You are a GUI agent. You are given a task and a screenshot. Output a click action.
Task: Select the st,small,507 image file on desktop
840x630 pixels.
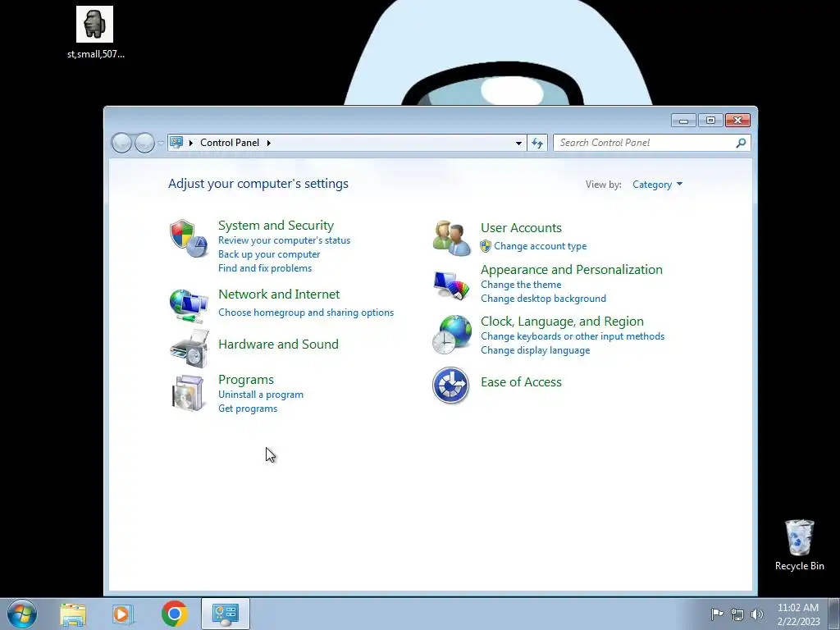(95, 33)
